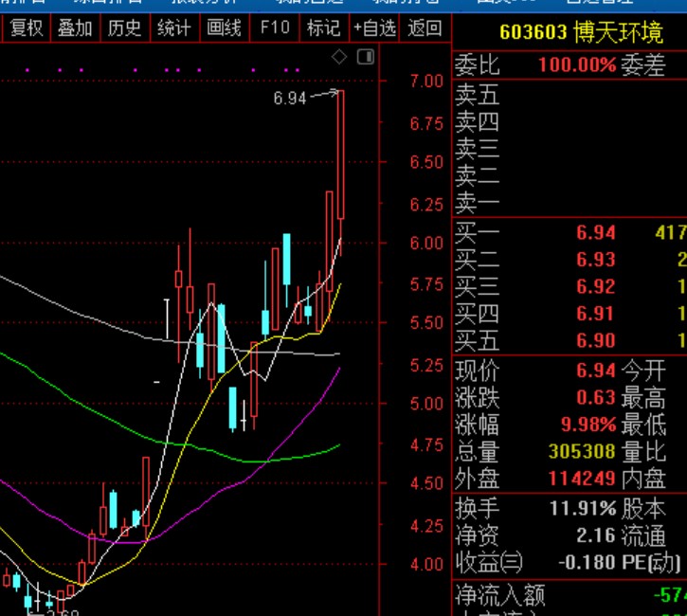Click the 现价 value 6.94
The width and height of the screenshot is (687, 616).
click(x=596, y=371)
